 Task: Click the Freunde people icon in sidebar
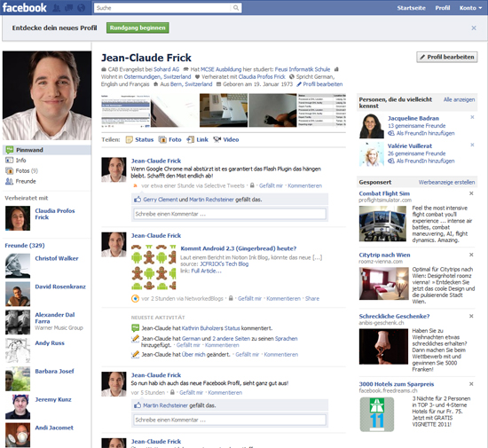pyautogui.click(x=9, y=181)
